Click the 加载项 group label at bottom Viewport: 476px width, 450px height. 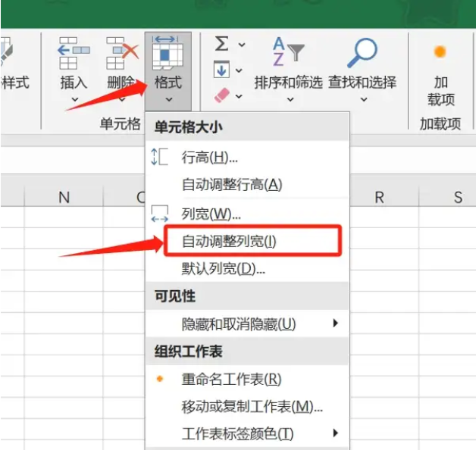point(440,124)
